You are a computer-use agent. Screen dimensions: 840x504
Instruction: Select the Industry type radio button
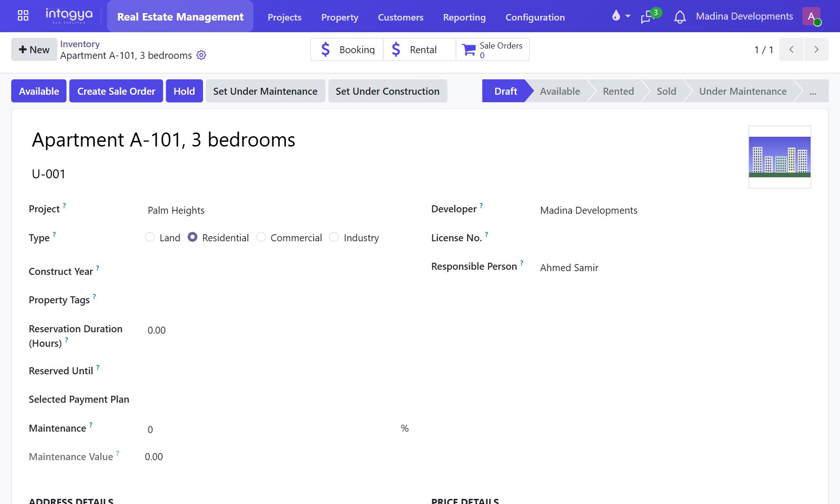pos(334,237)
